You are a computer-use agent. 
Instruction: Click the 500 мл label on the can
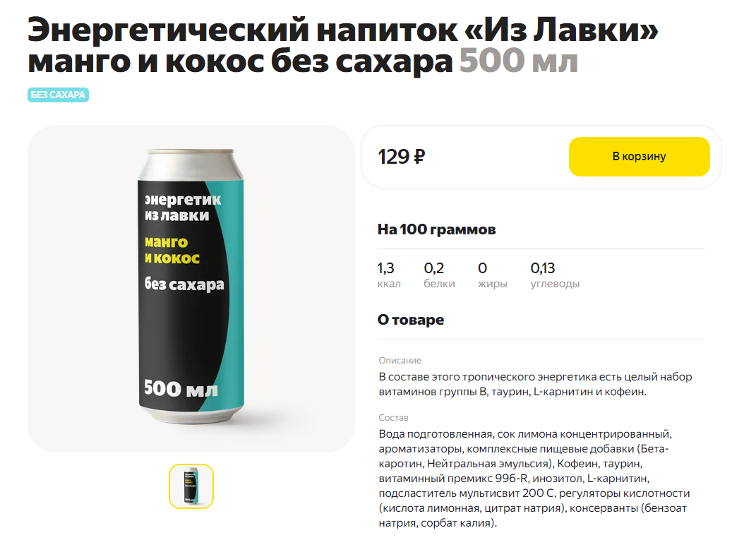pyautogui.click(x=181, y=389)
